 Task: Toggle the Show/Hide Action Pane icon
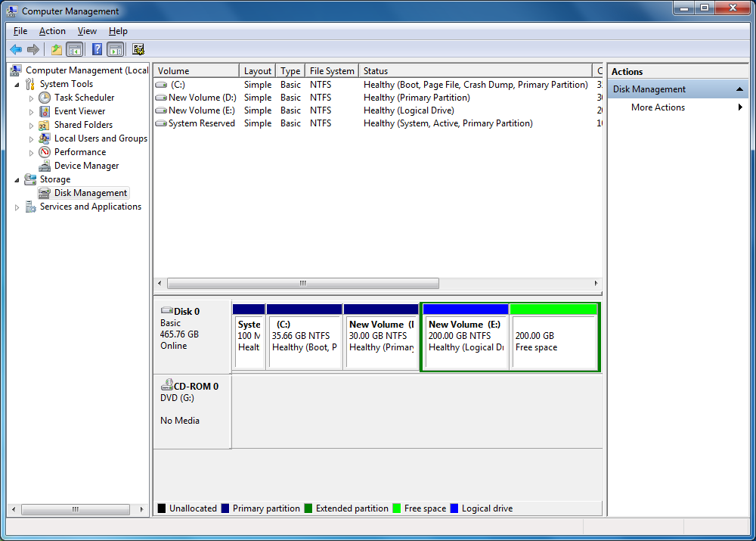115,49
